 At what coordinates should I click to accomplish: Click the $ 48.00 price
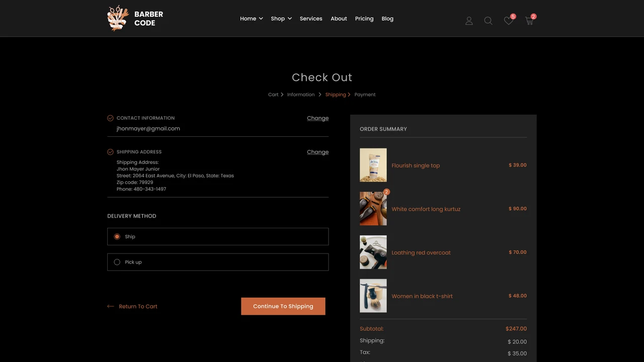518,296
